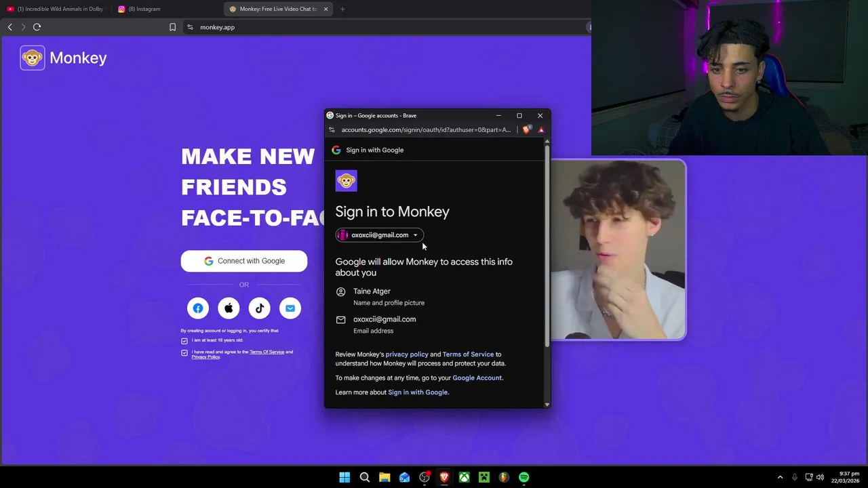Click Connect with Google button
This screenshot has height=488, width=868.
[x=244, y=261]
